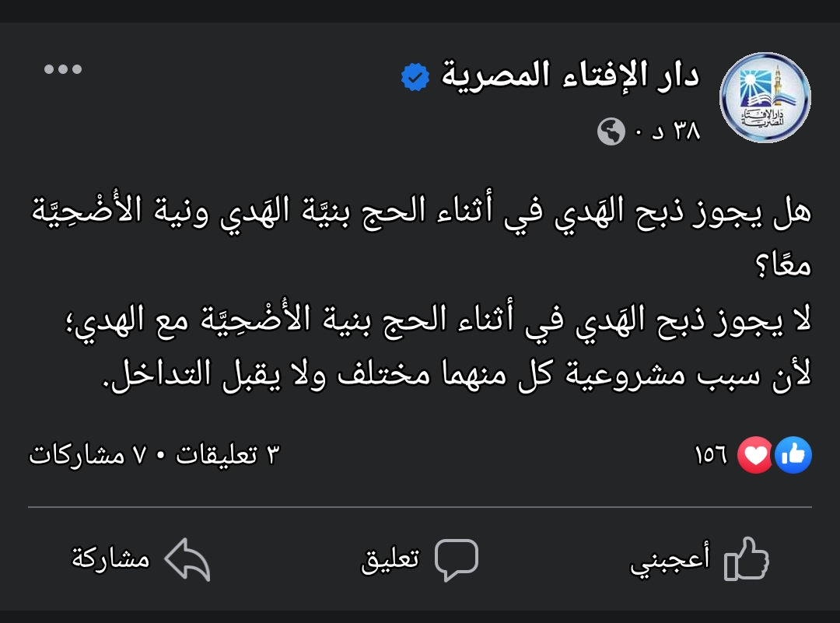This screenshot has height=623, width=840.
Task: Click the مشاركة share label
Action: (110, 559)
